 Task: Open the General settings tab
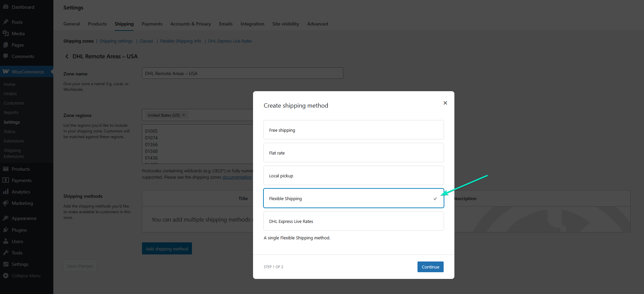[71, 24]
